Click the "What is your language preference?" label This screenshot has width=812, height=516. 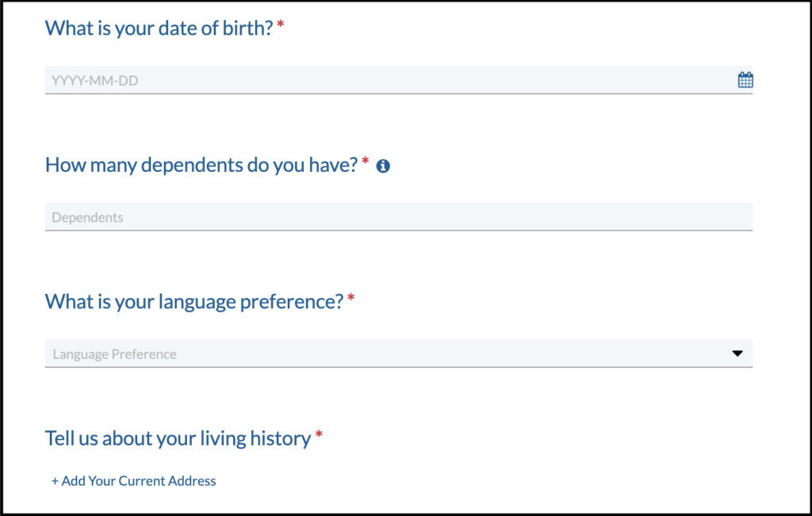click(193, 301)
